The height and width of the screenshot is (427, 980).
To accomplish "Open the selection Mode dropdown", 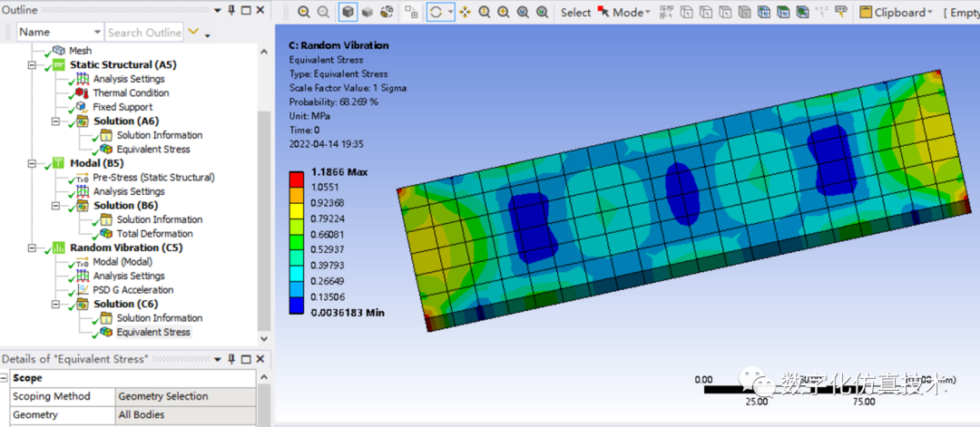I will click(x=623, y=12).
